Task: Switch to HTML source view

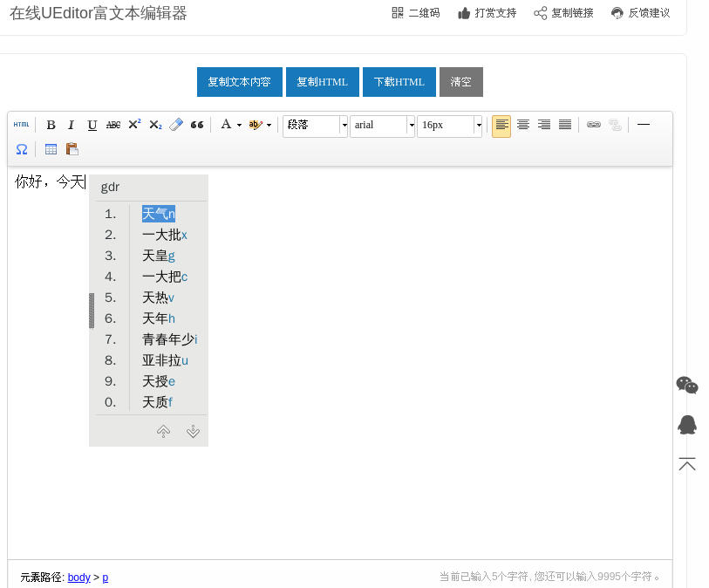Action: (21, 124)
